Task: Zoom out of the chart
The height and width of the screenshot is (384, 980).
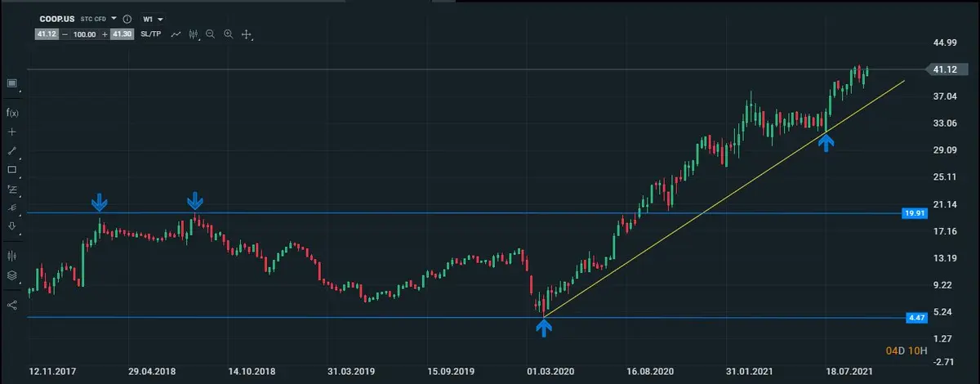Action: [x=211, y=34]
